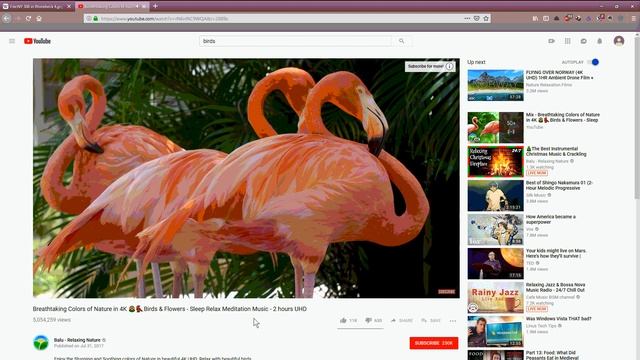640x360 pixels.
Task: Open the Balu - Relaxing Nature channel name
Action: click(x=77, y=340)
